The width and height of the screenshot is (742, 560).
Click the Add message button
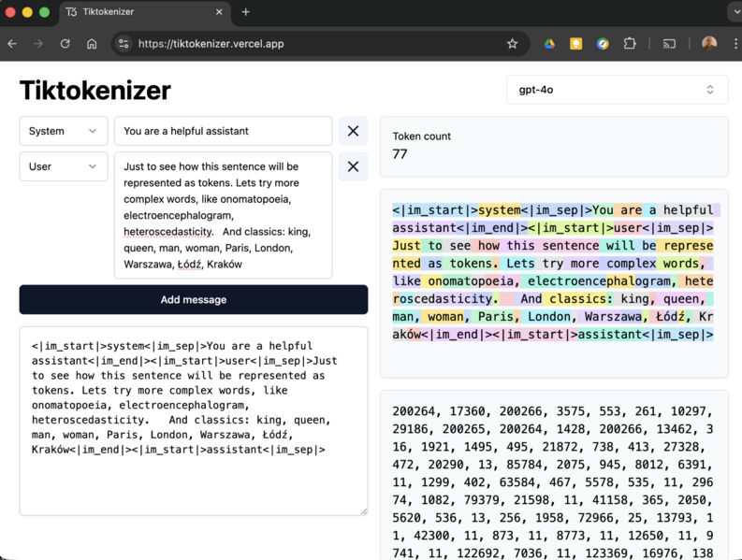[x=193, y=299]
